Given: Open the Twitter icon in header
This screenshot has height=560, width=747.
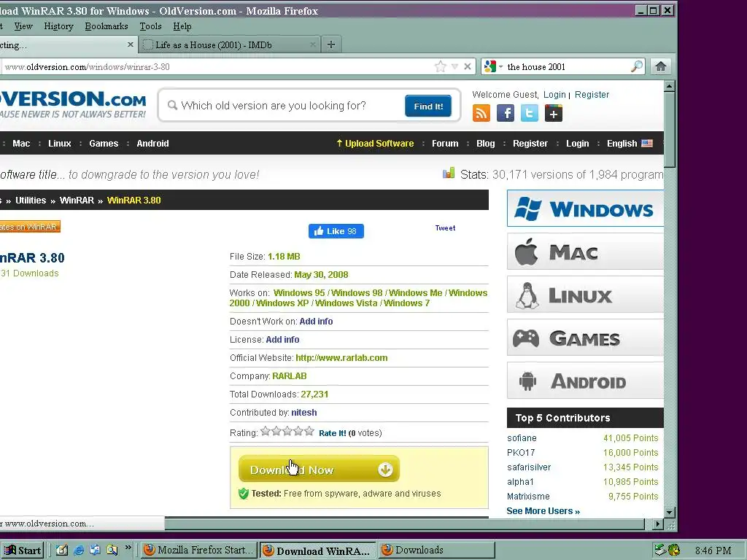Looking at the screenshot, I should click(530, 113).
